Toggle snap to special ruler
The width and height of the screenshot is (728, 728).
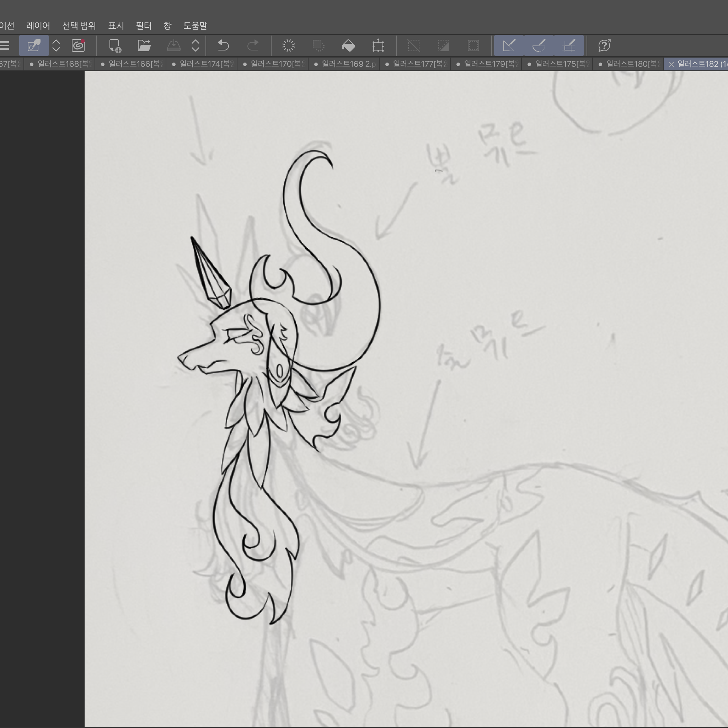539,45
